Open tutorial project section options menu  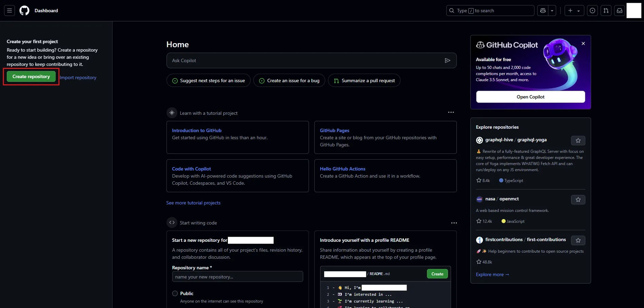coord(451,112)
